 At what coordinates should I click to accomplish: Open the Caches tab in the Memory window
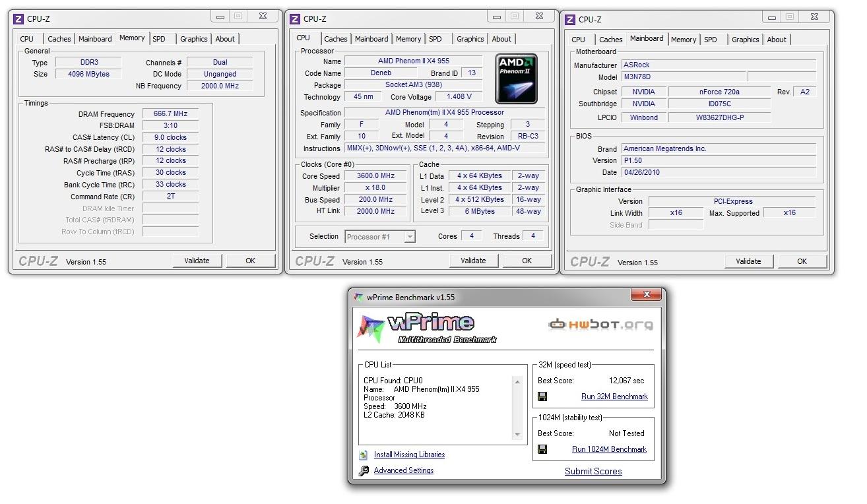[59, 39]
